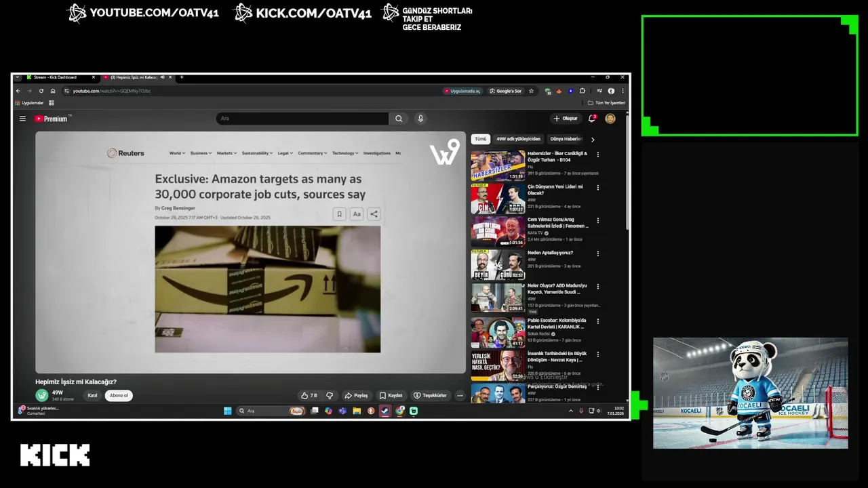
Task: Reload the YouTube page
Action: [x=41, y=91]
